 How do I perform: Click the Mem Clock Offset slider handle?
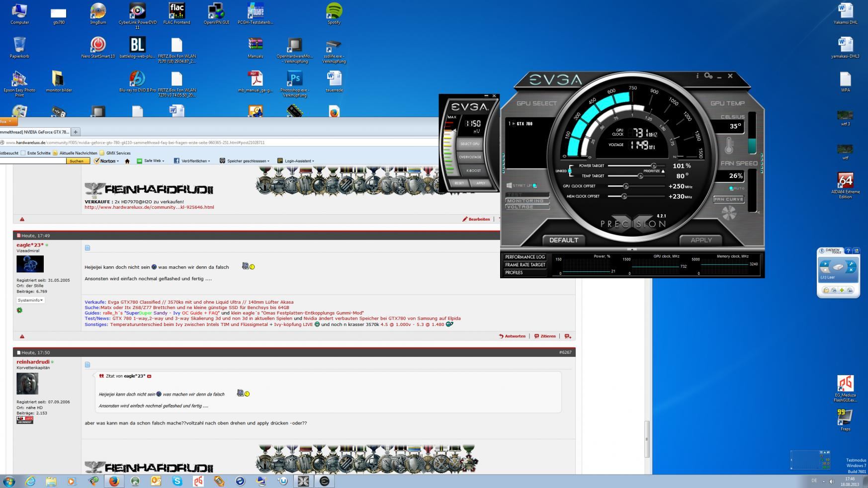click(624, 196)
